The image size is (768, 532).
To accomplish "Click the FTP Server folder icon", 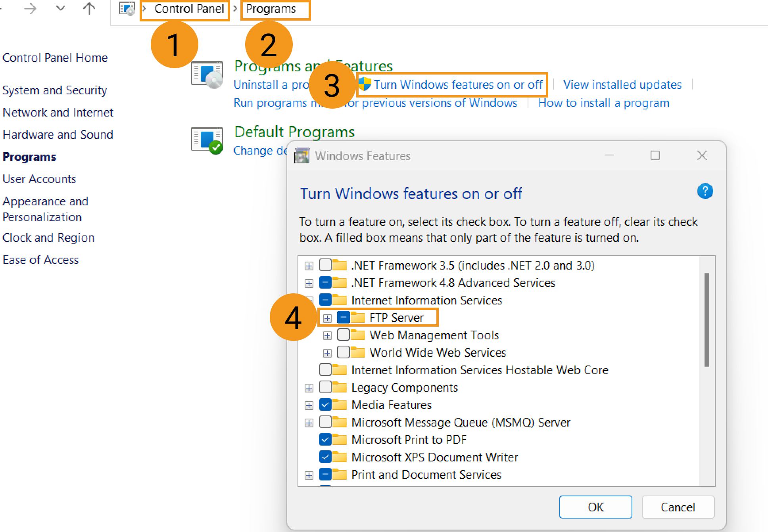I will (358, 318).
